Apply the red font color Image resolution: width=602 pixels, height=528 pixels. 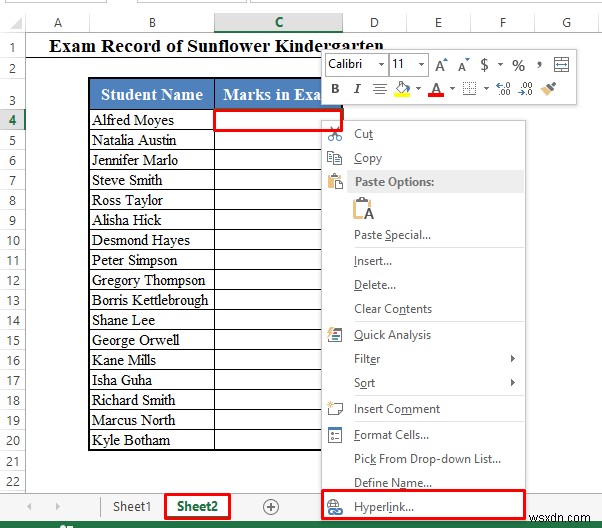pyautogui.click(x=436, y=89)
